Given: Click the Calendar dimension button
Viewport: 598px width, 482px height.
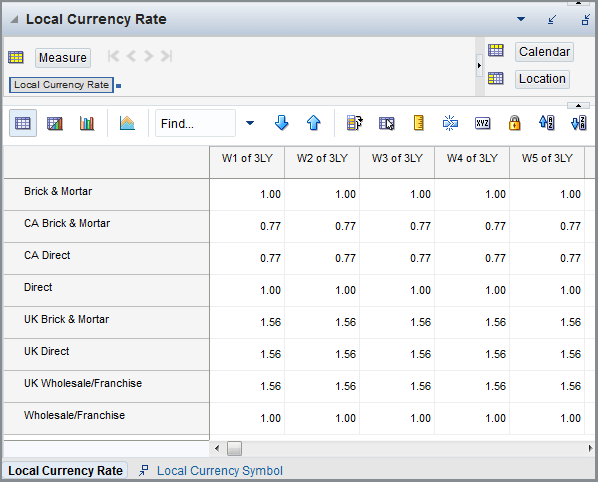Looking at the screenshot, I should (x=544, y=52).
